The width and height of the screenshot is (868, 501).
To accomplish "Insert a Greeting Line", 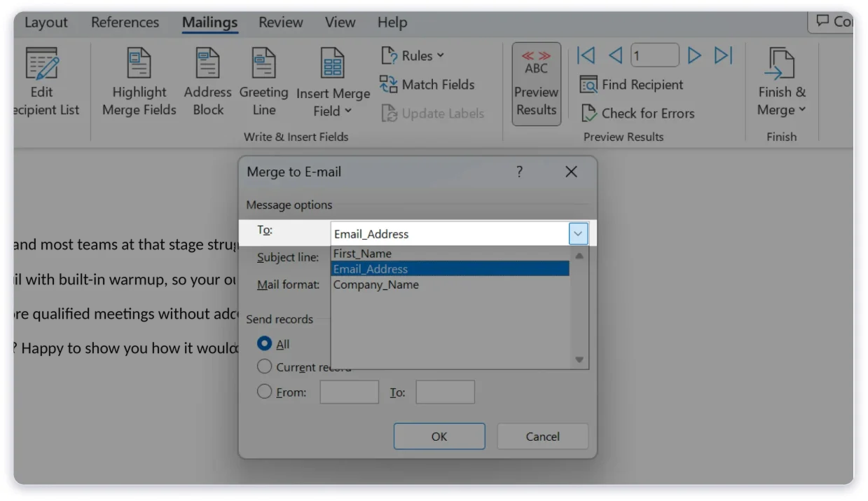I will click(263, 83).
